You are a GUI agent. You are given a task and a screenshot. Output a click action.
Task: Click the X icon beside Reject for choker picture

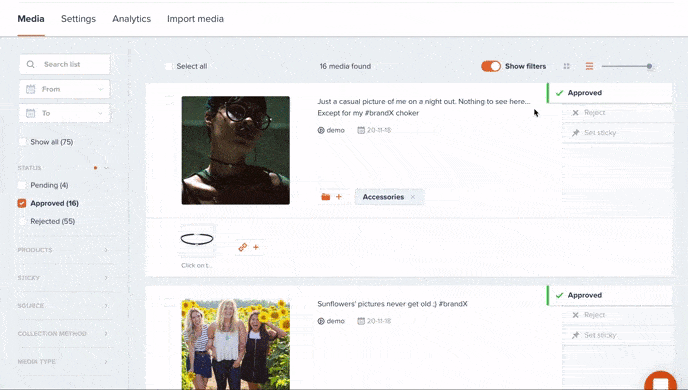click(575, 113)
